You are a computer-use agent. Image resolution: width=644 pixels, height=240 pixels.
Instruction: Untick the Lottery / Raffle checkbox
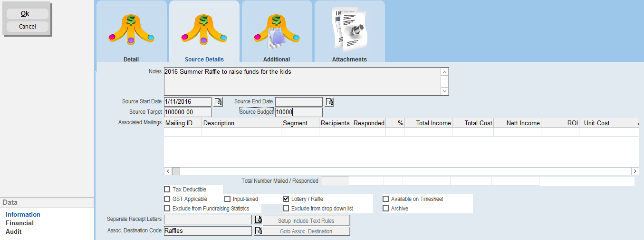pyautogui.click(x=286, y=199)
